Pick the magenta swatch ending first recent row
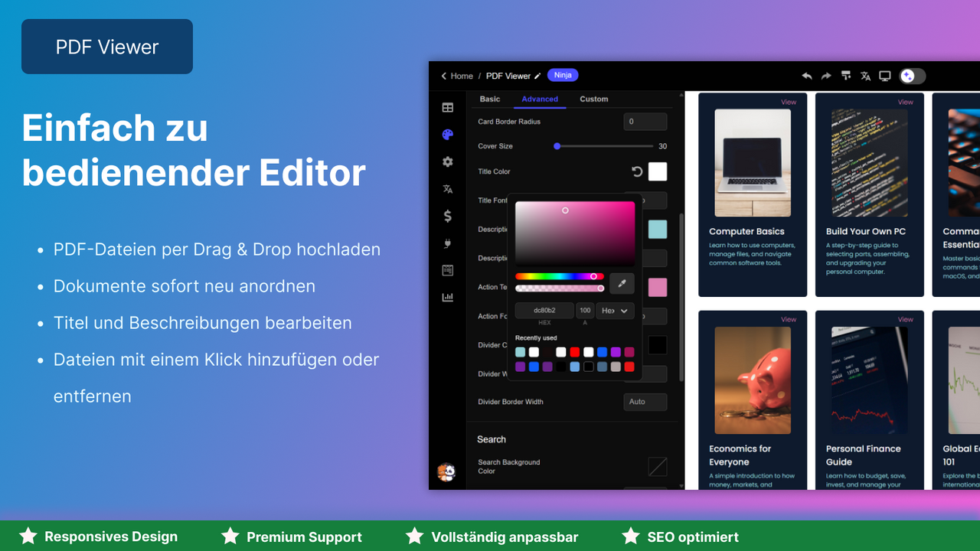This screenshot has width=980, height=551. click(629, 352)
